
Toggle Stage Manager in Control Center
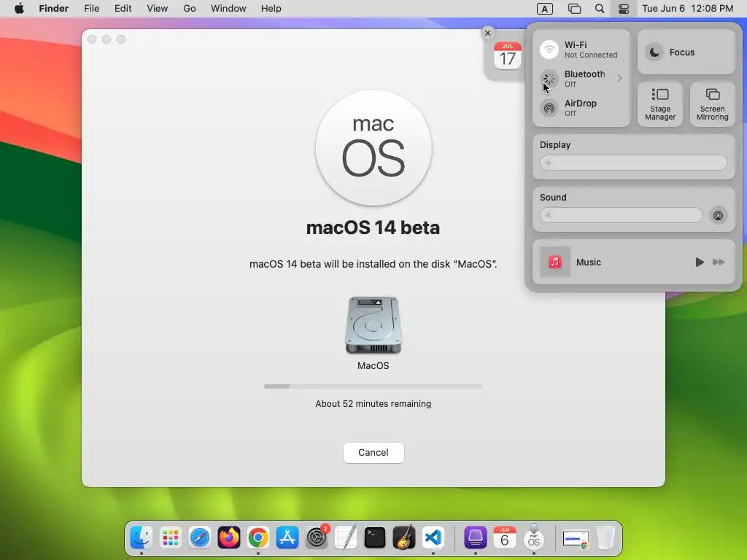point(659,104)
